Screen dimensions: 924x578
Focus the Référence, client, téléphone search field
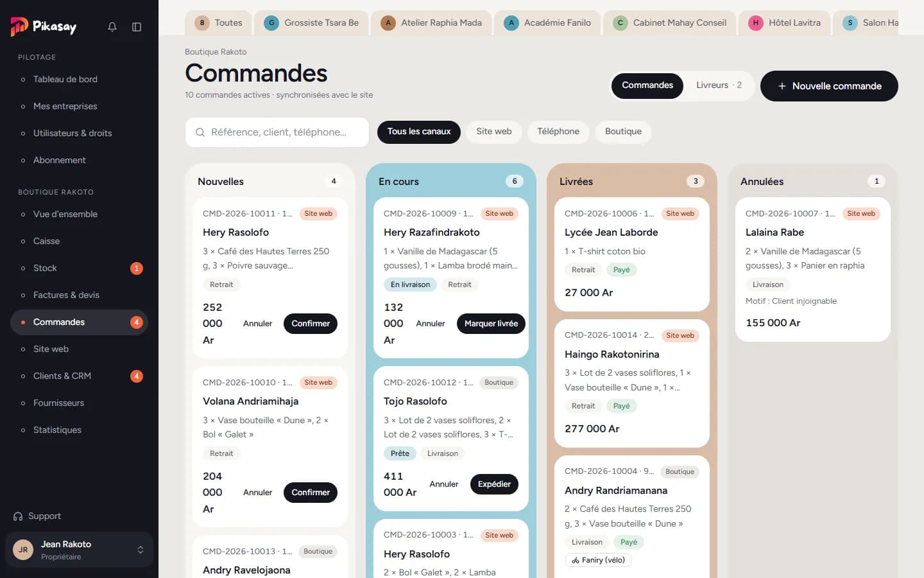tap(277, 132)
